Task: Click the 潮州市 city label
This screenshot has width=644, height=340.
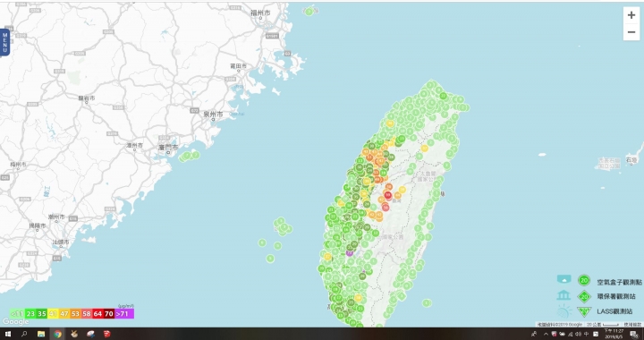Action: pos(56,217)
